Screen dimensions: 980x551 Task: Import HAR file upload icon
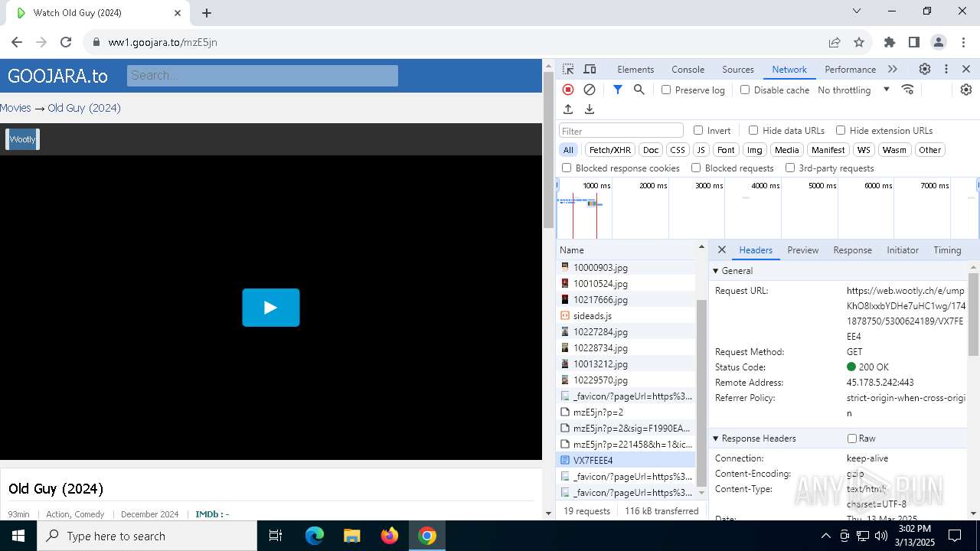tap(568, 109)
